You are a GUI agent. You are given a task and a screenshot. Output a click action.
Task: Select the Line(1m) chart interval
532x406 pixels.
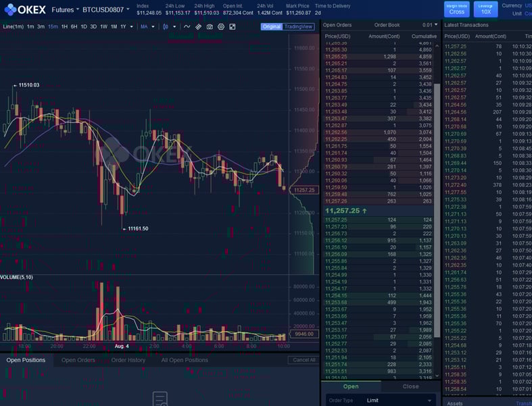[14, 26]
